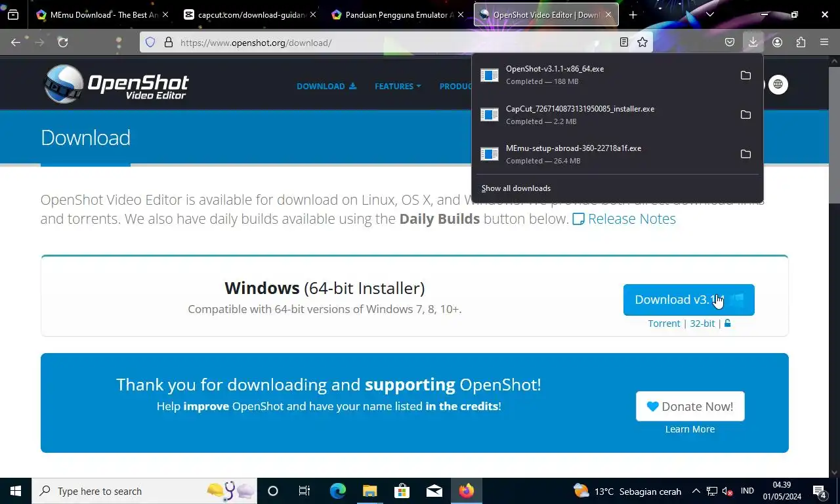Image resolution: width=840 pixels, height=504 pixels.
Task: Open Cortana circle on taskbar
Action: tap(273, 491)
